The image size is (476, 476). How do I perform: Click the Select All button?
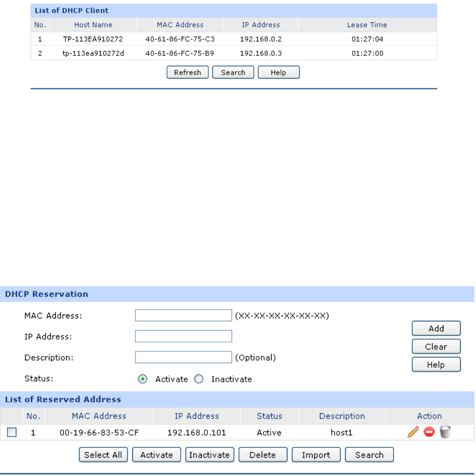(103, 455)
